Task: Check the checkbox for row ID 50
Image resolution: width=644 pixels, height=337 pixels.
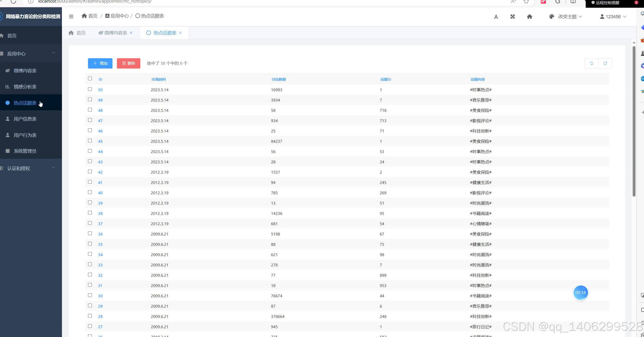Action: [x=90, y=89]
